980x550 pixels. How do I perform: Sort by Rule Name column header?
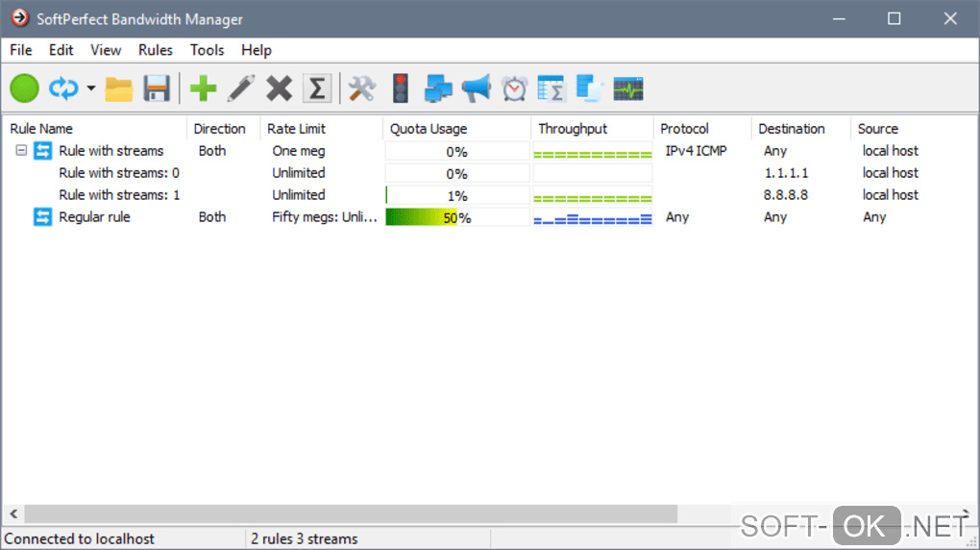(94, 128)
